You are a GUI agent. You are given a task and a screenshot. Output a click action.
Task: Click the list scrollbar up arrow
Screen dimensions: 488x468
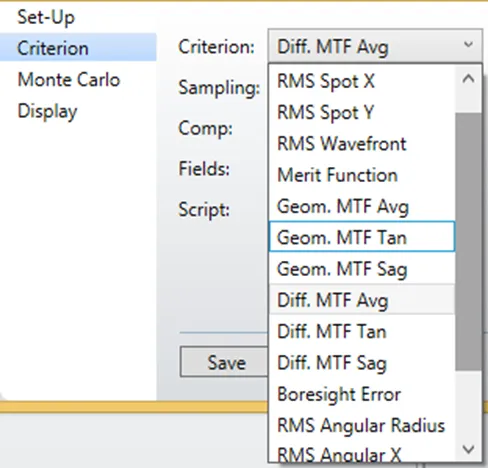[x=468, y=79]
